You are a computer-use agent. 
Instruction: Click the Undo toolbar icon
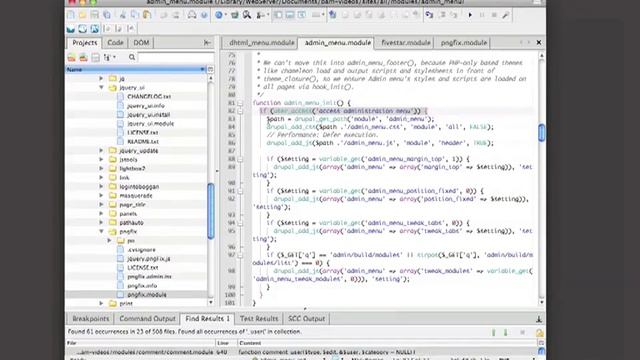click(164, 15)
